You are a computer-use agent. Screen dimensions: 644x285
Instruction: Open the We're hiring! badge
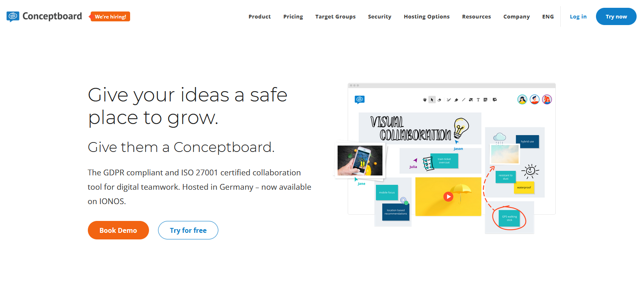[110, 16]
